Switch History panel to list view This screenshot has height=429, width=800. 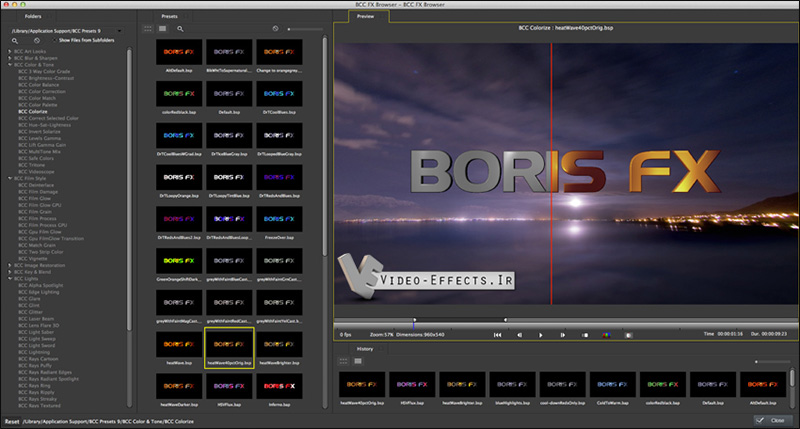(358, 361)
